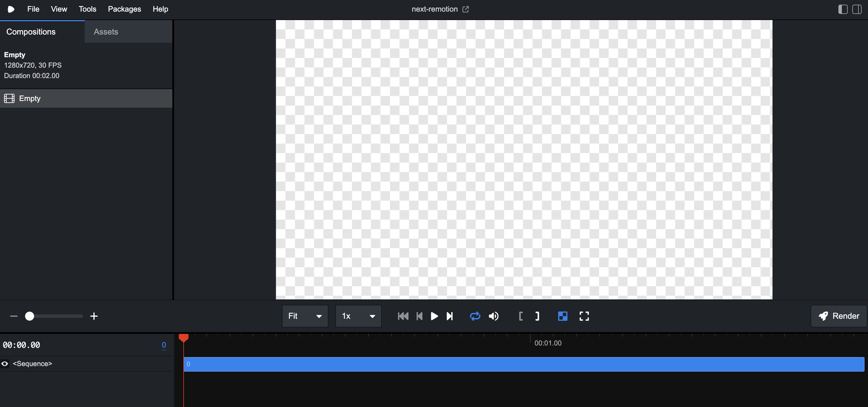Toggle the left sidebar panel
This screenshot has width=868, height=407.
(x=842, y=9)
